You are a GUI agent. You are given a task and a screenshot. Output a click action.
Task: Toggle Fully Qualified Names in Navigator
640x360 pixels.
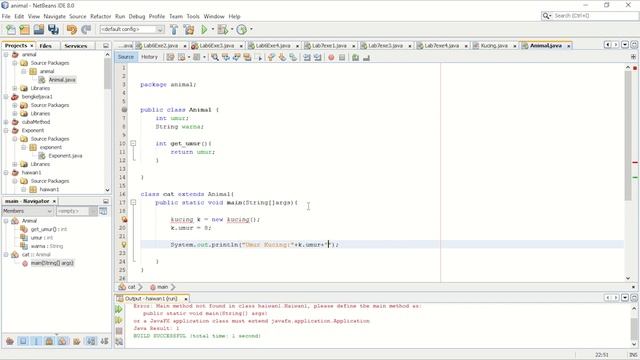click(76, 341)
